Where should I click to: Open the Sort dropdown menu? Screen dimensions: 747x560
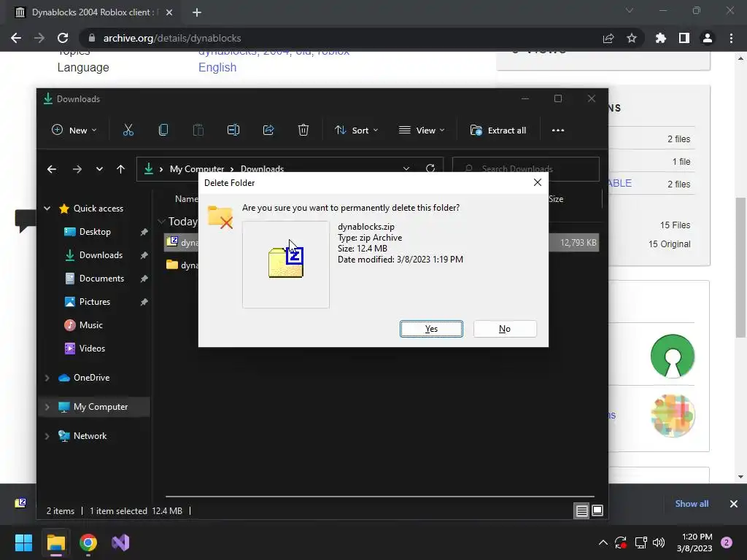coord(356,130)
